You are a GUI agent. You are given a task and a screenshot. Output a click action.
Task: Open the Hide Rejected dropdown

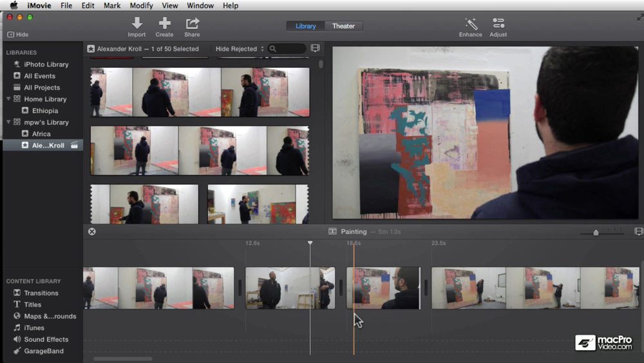pos(240,48)
